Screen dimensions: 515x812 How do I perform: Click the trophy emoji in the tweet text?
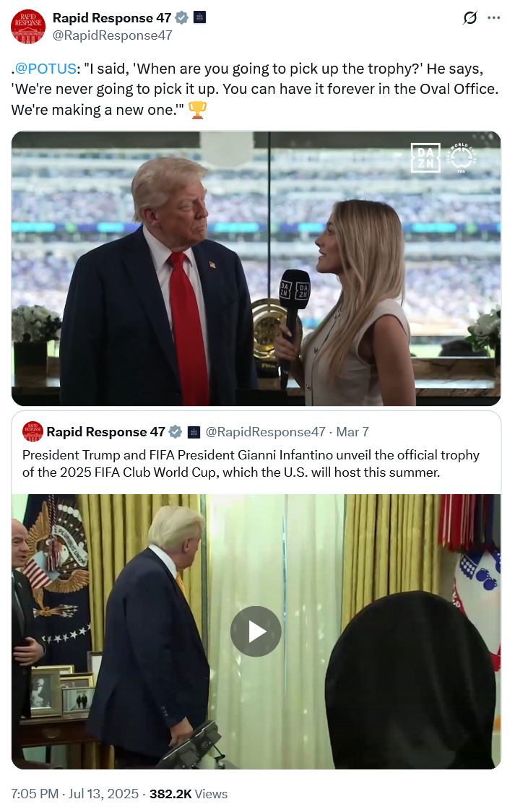tap(197, 110)
